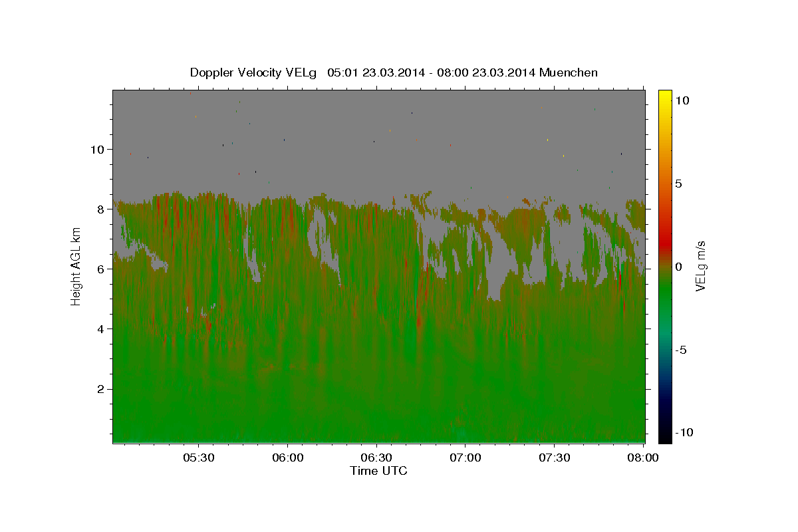Screen dimensions: 798x532
Task: Click the height tick label 6
Action: (x=101, y=269)
